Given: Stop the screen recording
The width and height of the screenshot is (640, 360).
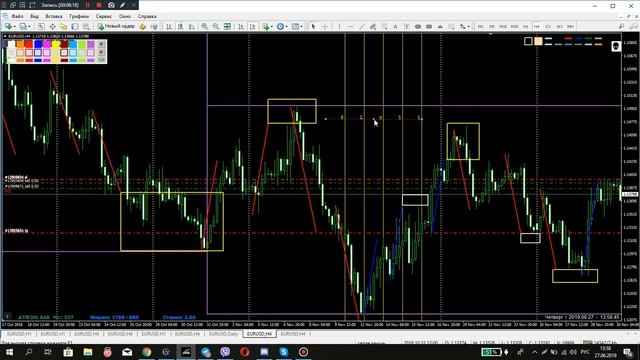Looking at the screenshot, I should coord(99,5).
